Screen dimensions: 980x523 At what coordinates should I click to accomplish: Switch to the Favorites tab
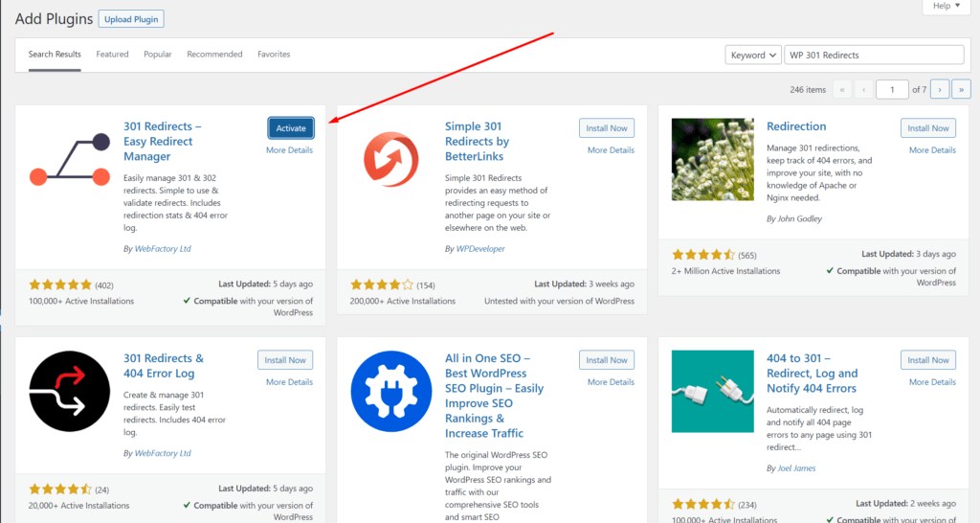[274, 55]
